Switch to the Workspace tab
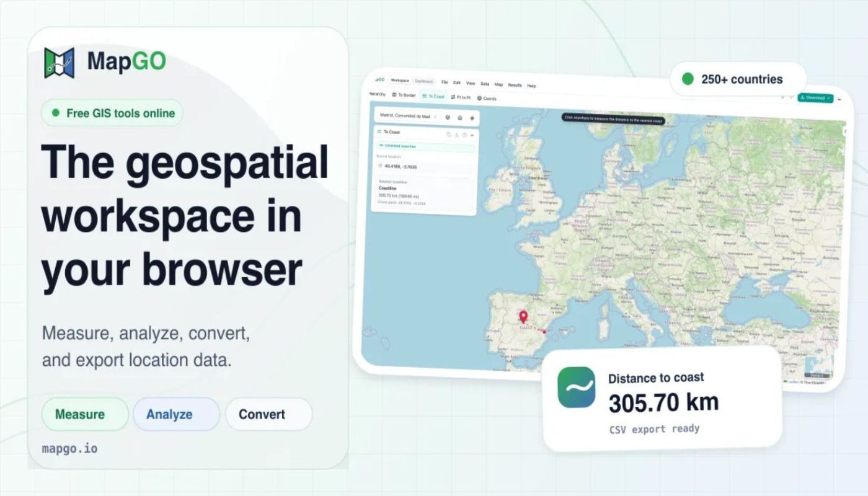Image resolution: width=868 pixels, height=496 pixels. point(400,81)
